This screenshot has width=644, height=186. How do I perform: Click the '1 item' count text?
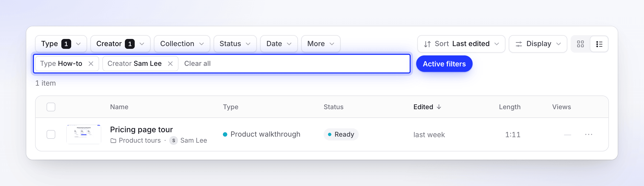45,83
